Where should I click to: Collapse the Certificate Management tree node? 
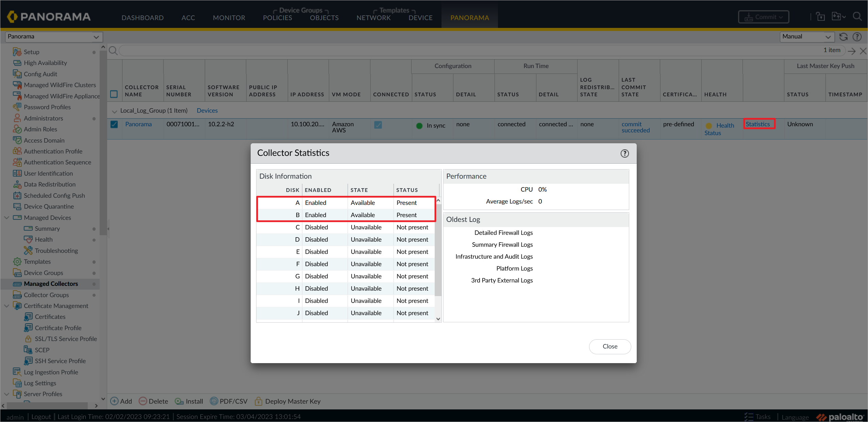tap(6, 306)
